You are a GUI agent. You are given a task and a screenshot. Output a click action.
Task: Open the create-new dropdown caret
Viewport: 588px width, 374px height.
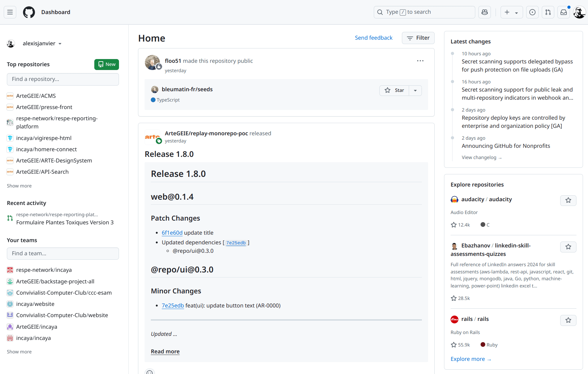click(x=516, y=12)
